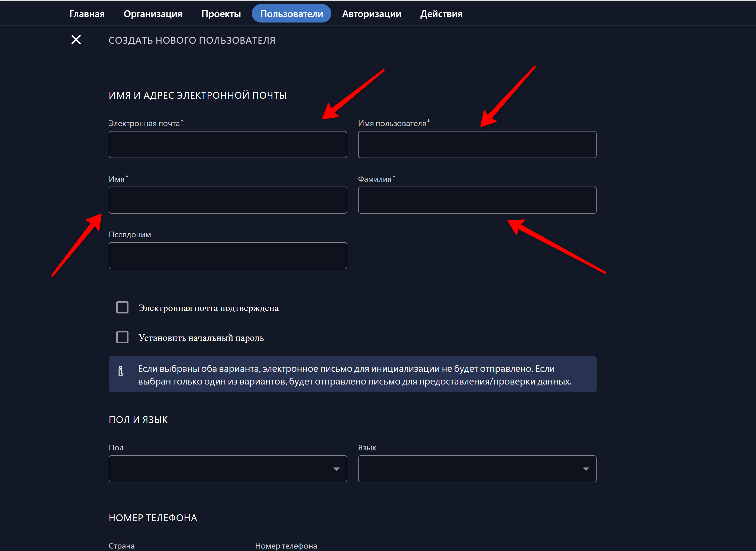Image resolution: width=756 pixels, height=551 pixels.
Task: Focus the Электронная почта input field
Action: pos(228,145)
